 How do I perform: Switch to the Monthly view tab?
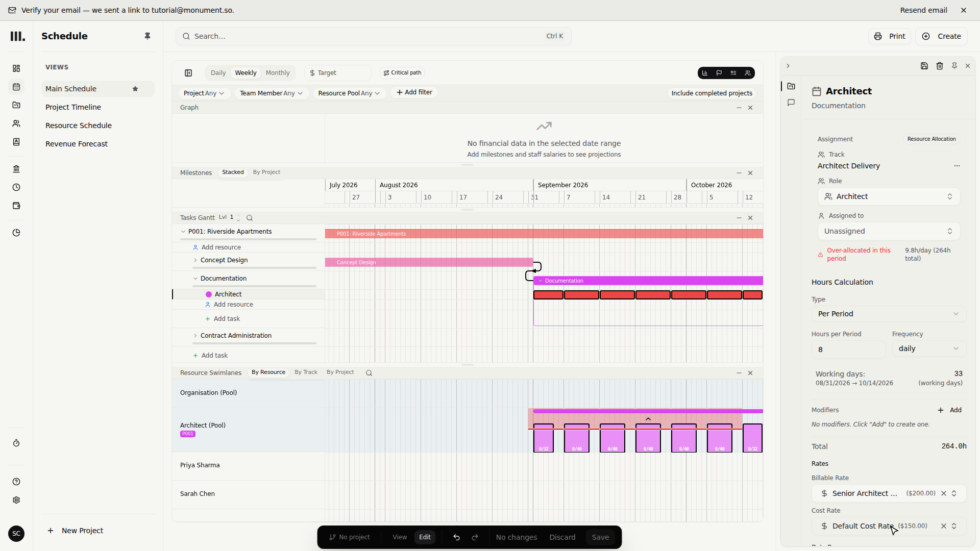278,73
